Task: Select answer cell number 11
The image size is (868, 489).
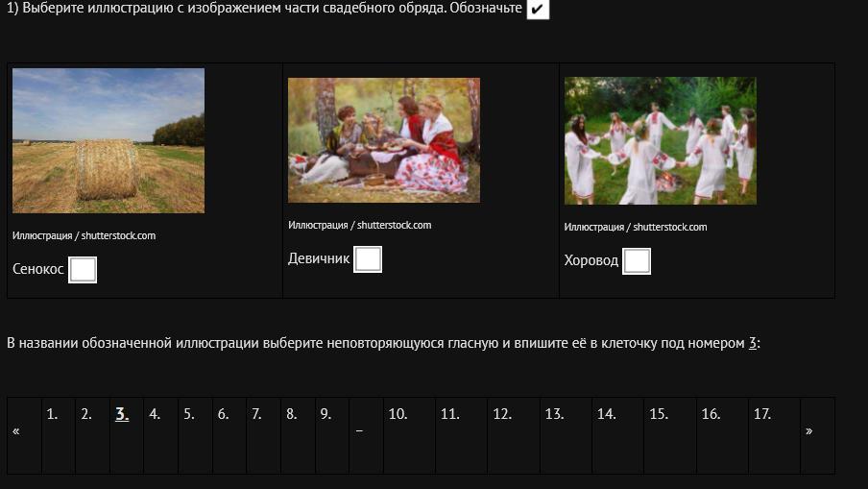Action: pos(462,435)
